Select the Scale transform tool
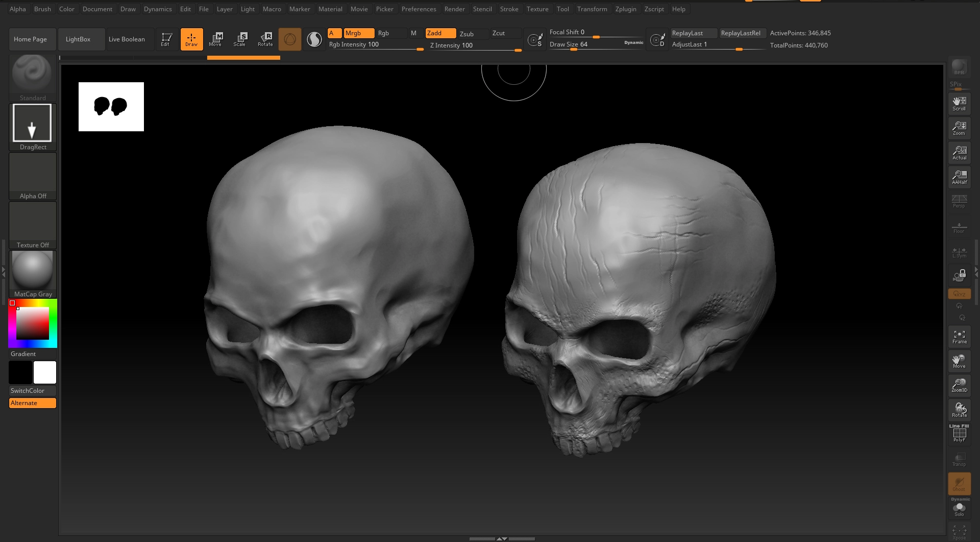980x542 pixels. (x=239, y=39)
